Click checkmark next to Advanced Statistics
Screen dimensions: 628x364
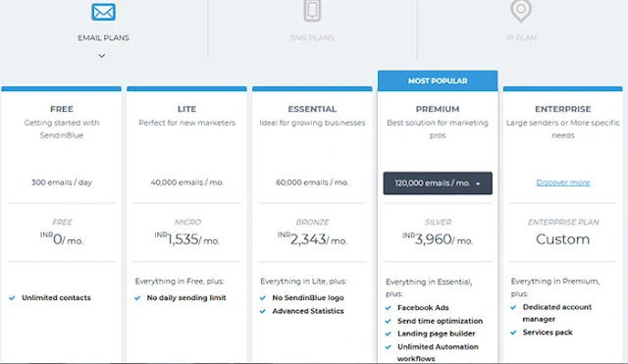click(263, 311)
